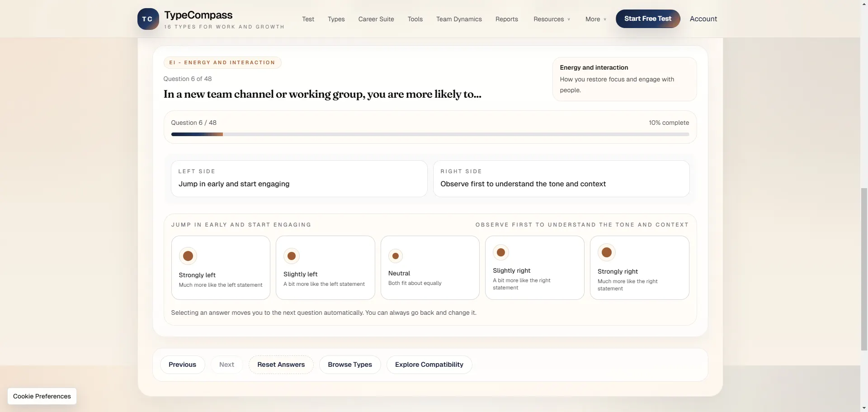Click the scrollbar down arrow
This screenshot has width=868, height=412.
coord(864,408)
